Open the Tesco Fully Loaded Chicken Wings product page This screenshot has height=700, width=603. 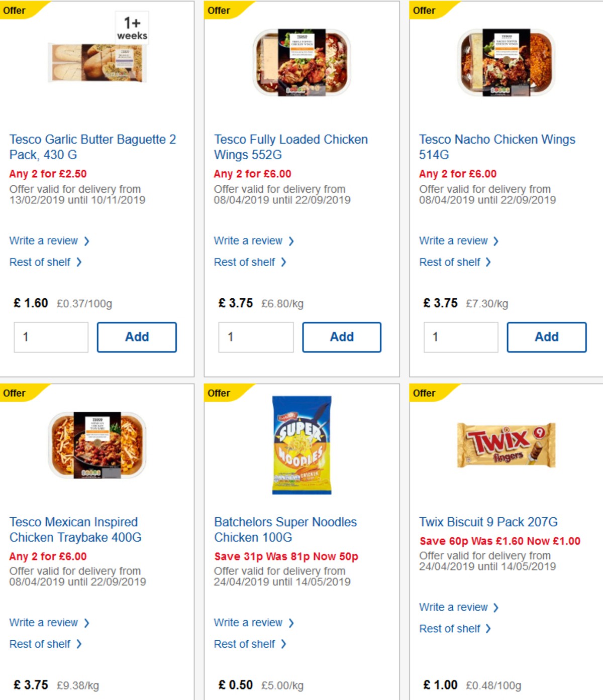(290, 147)
